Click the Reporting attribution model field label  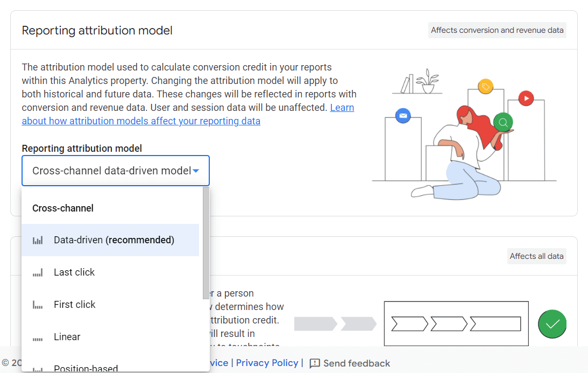(x=82, y=149)
